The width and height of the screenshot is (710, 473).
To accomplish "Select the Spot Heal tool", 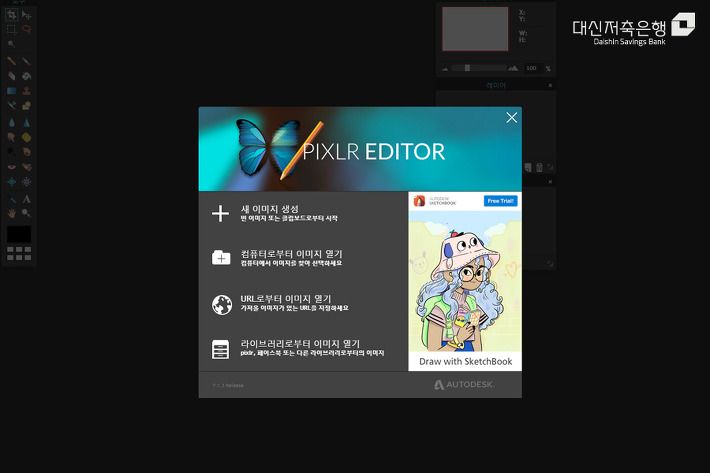I will [x=26, y=167].
